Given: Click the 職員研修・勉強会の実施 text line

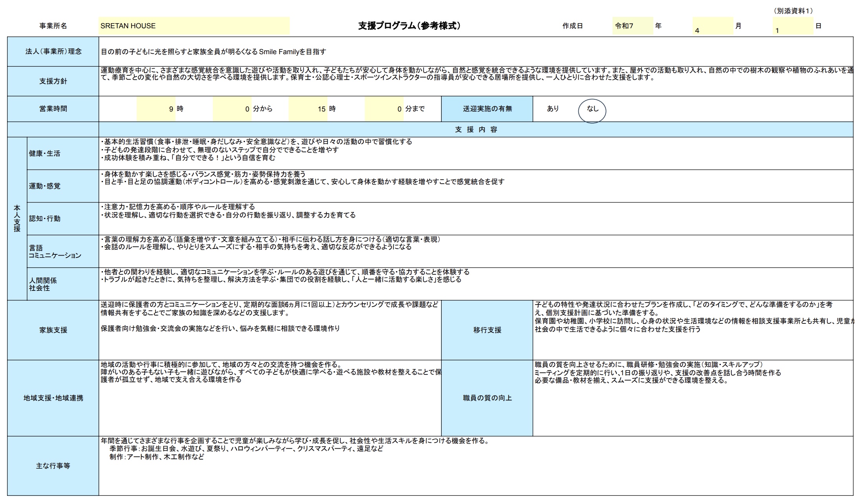Looking at the screenshot, I should click(649, 365).
